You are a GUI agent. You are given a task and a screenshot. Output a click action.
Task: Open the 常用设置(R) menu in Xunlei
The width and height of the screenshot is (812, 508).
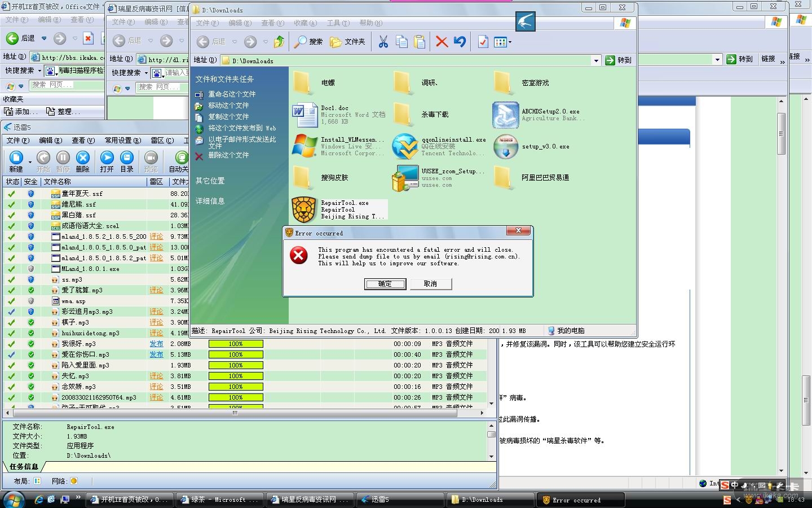coord(122,141)
